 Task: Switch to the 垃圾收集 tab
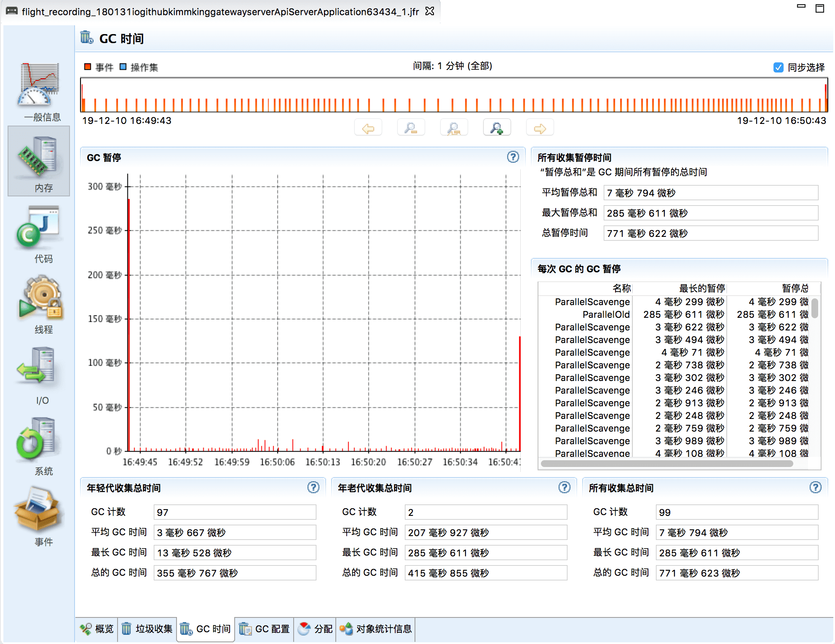pyautogui.click(x=147, y=629)
